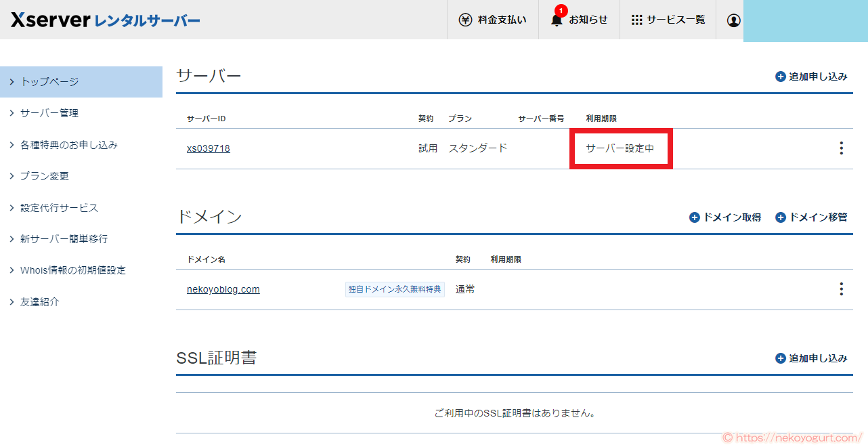Open Whois情報の初期値設定 page
Screen dimensions: 868x447
[70, 270]
